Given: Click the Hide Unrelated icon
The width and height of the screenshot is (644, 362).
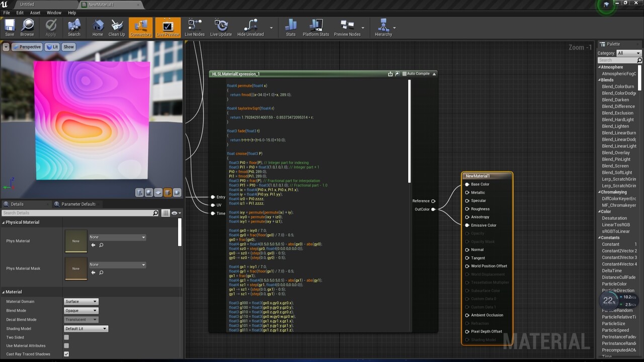Looking at the screenshot, I should click(x=251, y=27).
